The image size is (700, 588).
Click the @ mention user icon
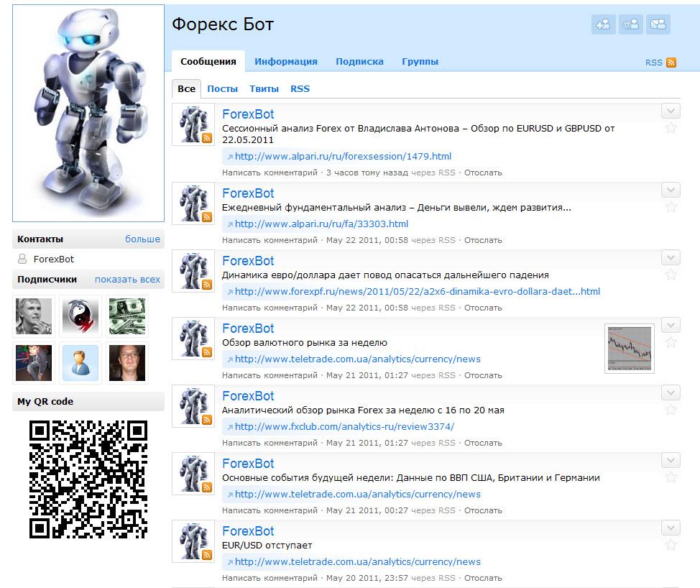[x=630, y=24]
